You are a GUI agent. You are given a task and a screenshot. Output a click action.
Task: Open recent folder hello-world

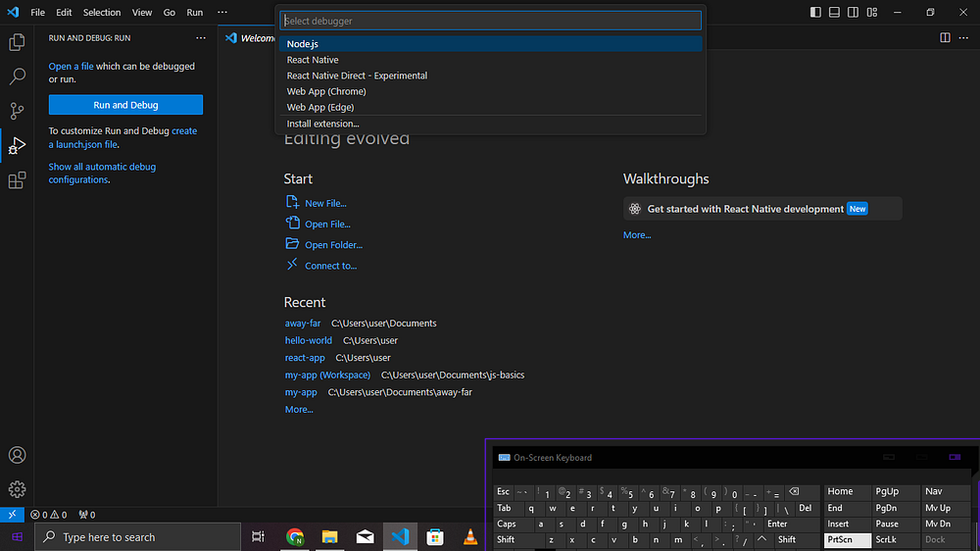click(x=308, y=340)
